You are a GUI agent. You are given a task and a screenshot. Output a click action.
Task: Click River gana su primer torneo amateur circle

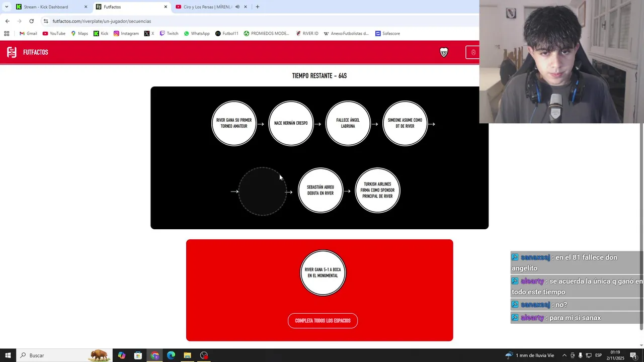coord(234,124)
